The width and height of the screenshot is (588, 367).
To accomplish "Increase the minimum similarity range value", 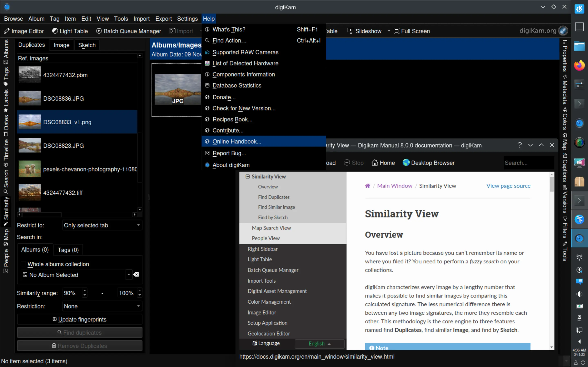I will (85, 291).
